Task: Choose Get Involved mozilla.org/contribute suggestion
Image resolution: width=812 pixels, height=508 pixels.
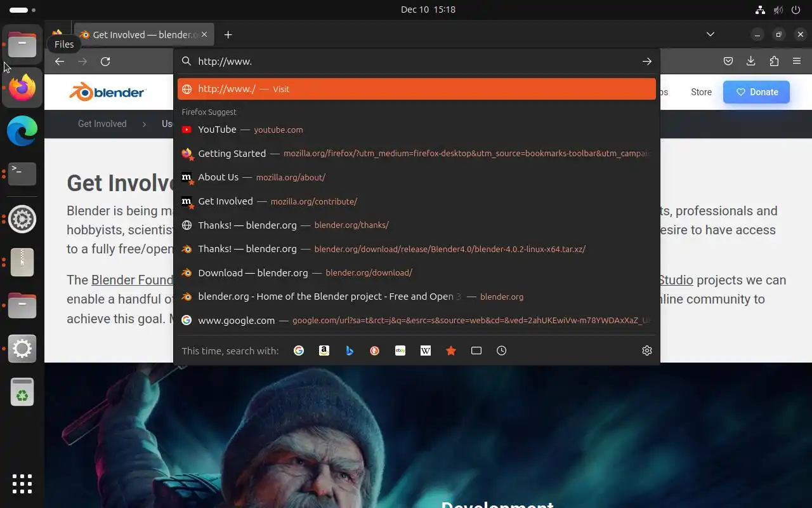Action: pos(417,201)
